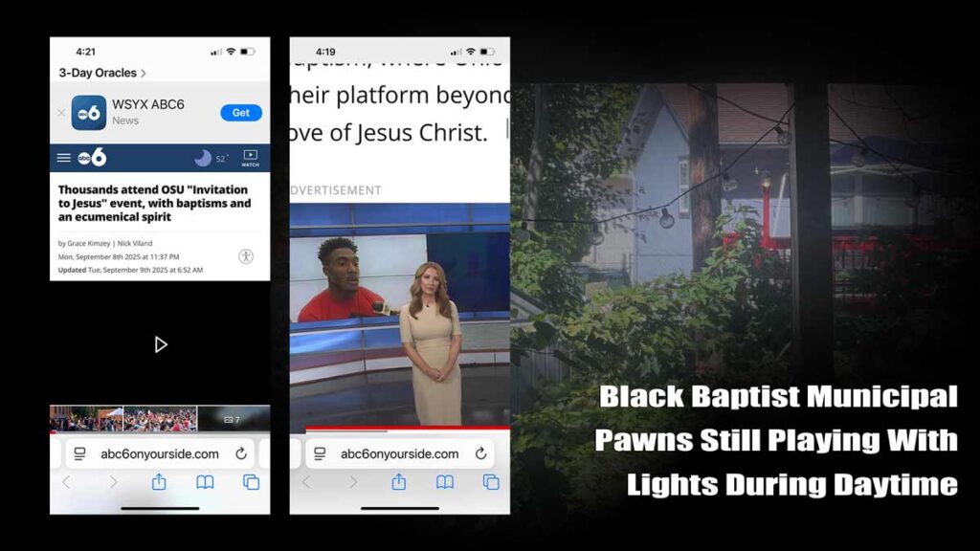This screenshot has height=551, width=980.
Task: Click the moon weather icon showing 52°
Action: (203, 158)
